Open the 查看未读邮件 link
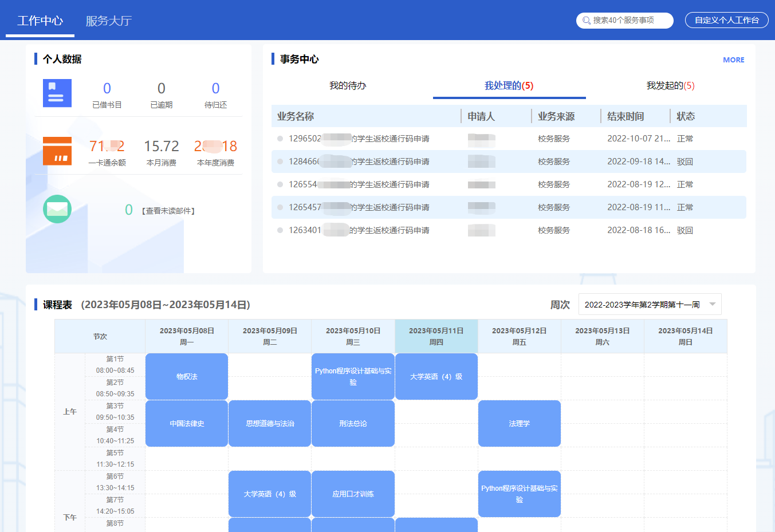Viewport: 775px width, 532px height. pos(168,211)
